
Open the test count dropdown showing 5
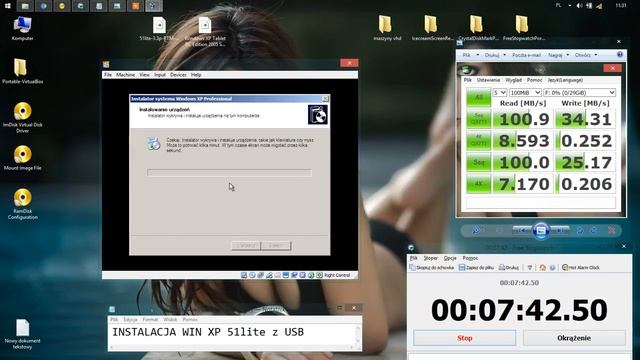pos(500,93)
